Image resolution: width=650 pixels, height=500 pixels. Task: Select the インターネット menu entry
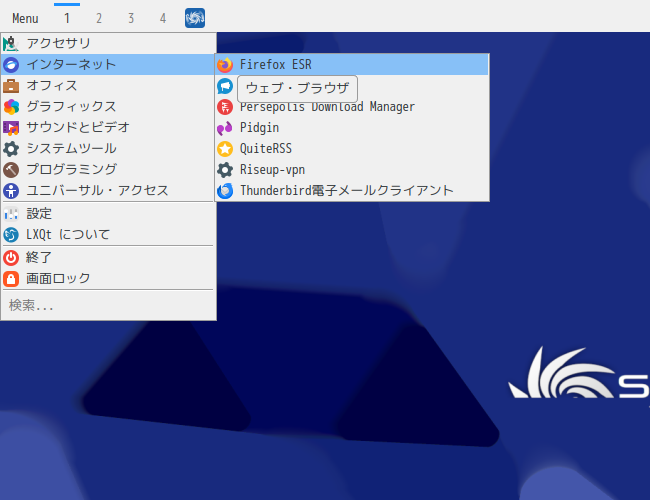point(109,65)
